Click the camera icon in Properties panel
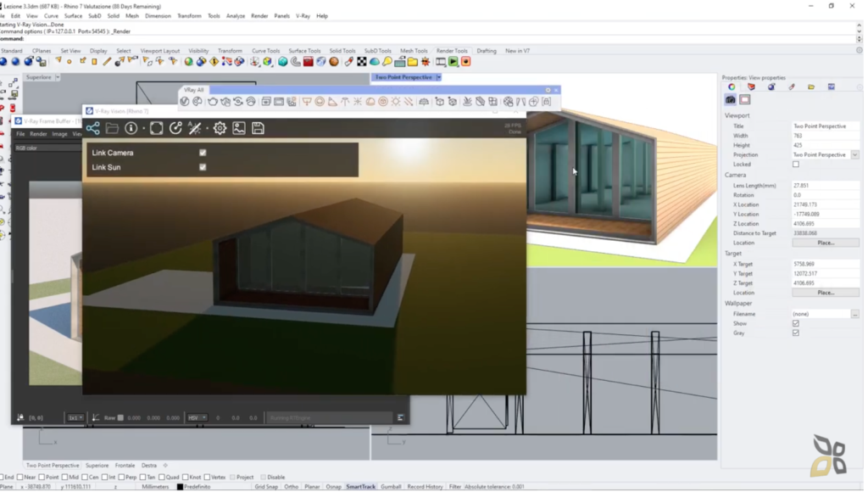This screenshot has height=492, width=868. 731,100
